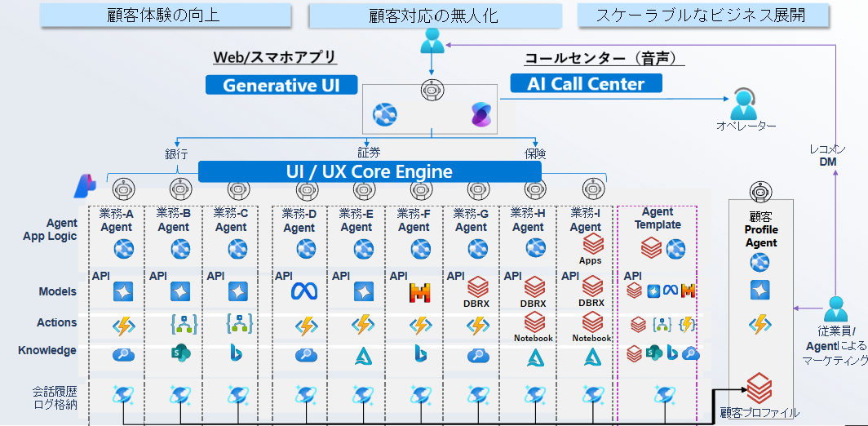Select the AI Search cloud icon in 業務-A column

[x=123, y=355]
